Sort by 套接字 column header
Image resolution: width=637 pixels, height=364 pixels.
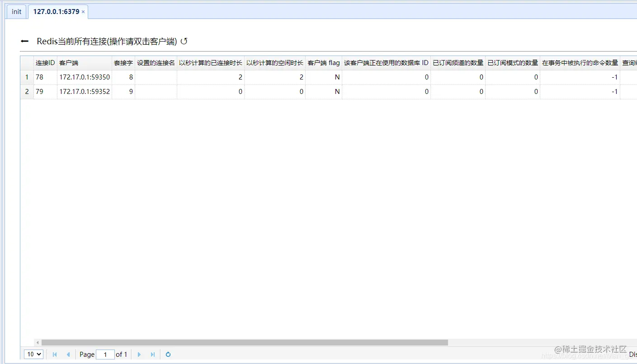click(123, 63)
